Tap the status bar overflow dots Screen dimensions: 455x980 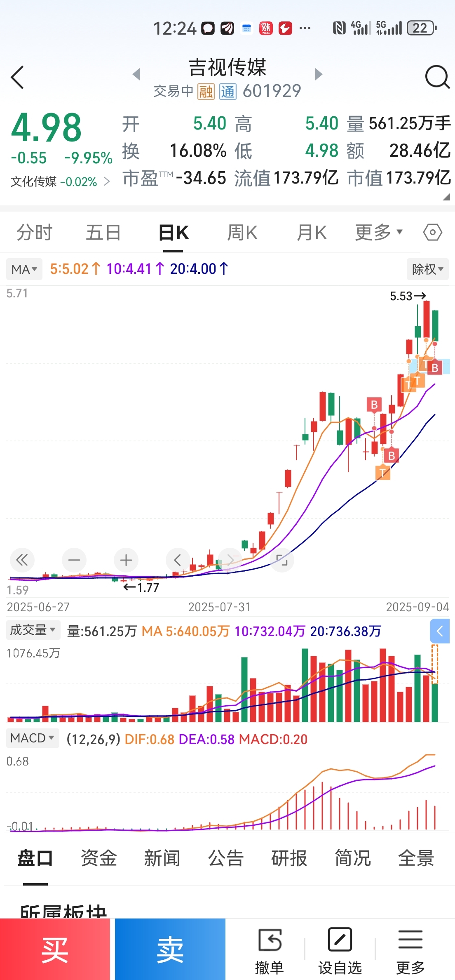click(x=305, y=28)
